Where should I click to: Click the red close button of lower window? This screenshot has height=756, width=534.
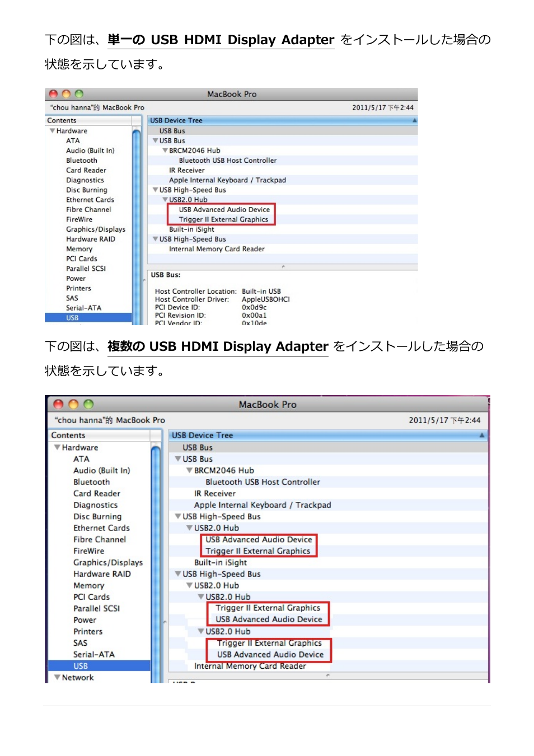tap(58, 404)
